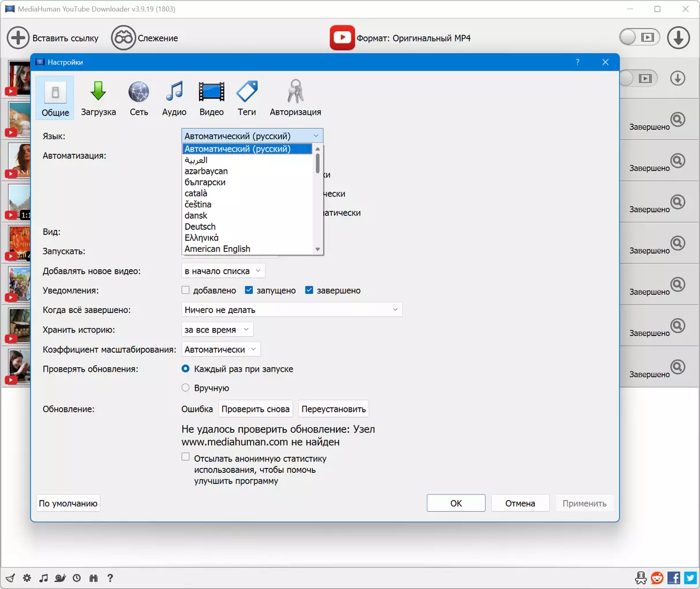Select the Вручную update radio button

point(186,388)
